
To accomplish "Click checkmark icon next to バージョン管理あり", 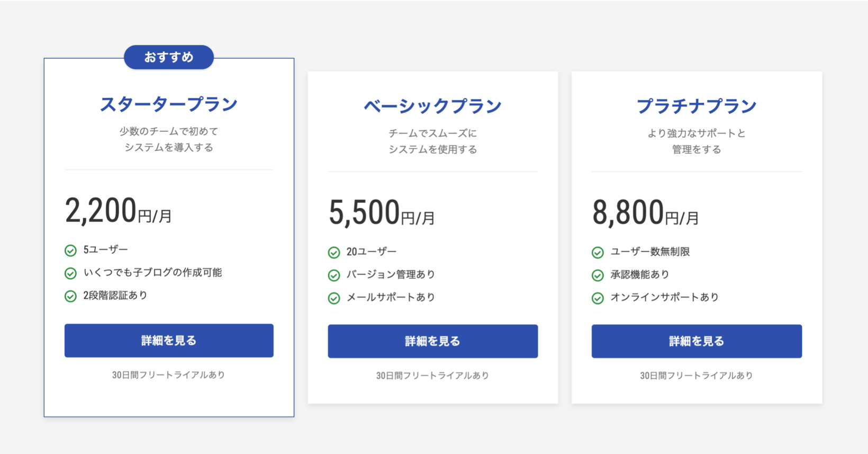I will point(334,275).
